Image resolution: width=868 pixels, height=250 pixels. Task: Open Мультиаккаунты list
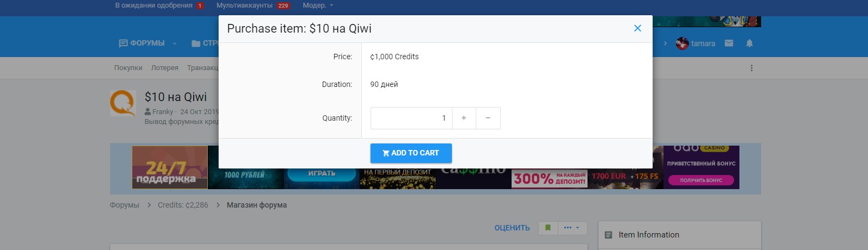pos(244,5)
